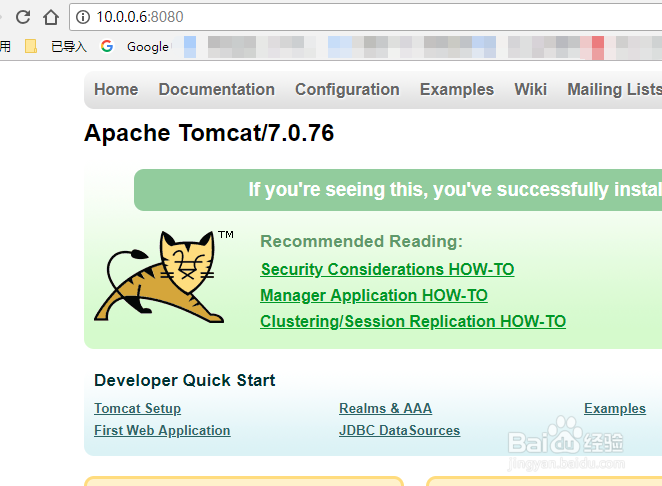Open Clustering/Session Replication HOW-TO link
The height and width of the screenshot is (486, 662).
(x=413, y=322)
